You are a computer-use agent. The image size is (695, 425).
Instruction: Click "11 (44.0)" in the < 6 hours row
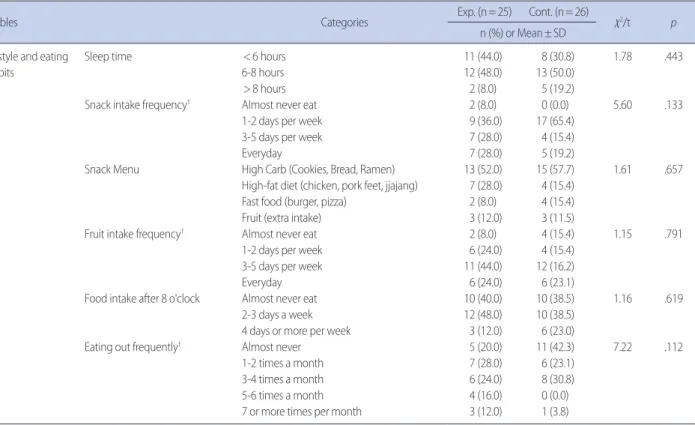(483, 57)
